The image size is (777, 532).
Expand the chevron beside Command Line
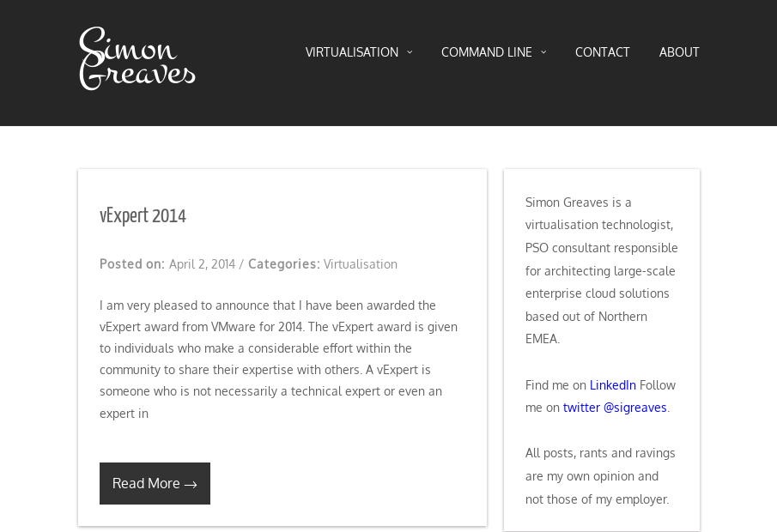click(543, 52)
